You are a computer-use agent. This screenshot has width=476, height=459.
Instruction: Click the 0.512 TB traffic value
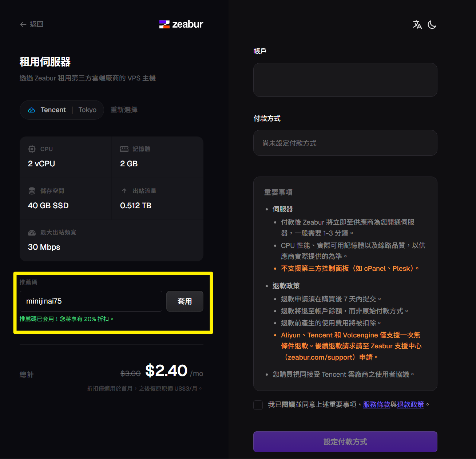click(x=136, y=206)
